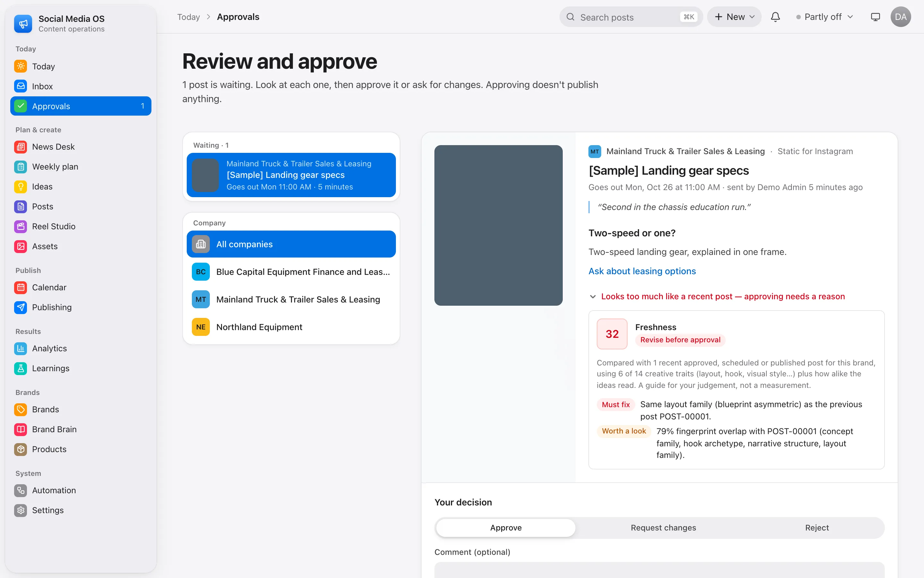
Task: Open the post preview image
Action: click(498, 225)
